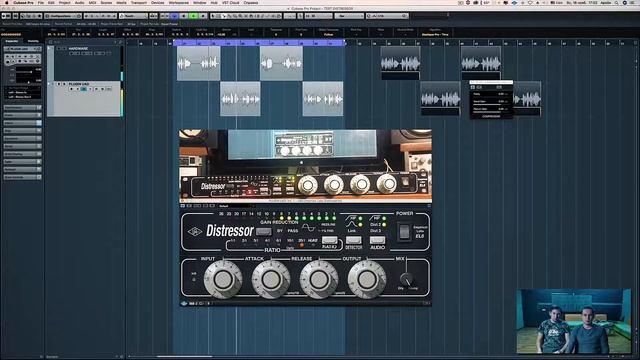640x360 pixels.
Task: Select the first audio clip on the PLUGIN UAD track
Action: pyautogui.click(x=240, y=99)
